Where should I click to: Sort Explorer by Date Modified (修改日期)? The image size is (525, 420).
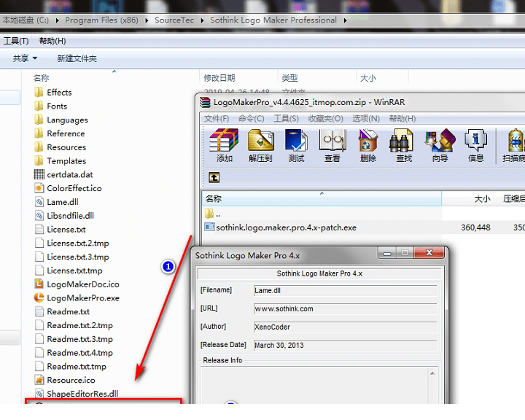pyautogui.click(x=238, y=78)
